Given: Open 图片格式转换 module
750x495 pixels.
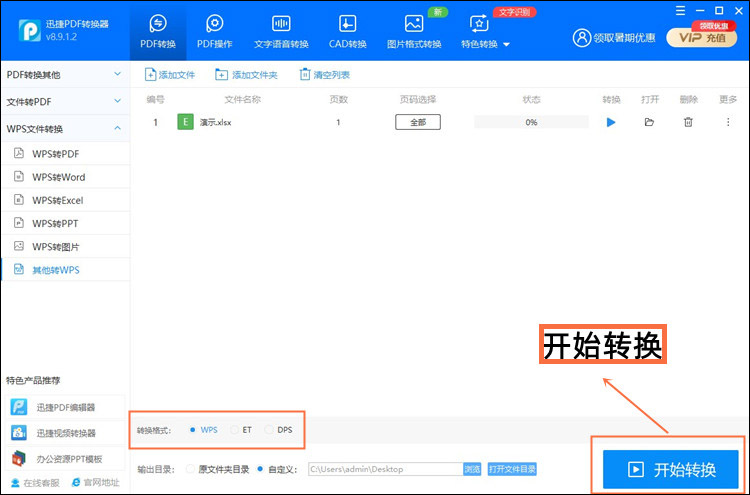Looking at the screenshot, I should (x=413, y=31).
